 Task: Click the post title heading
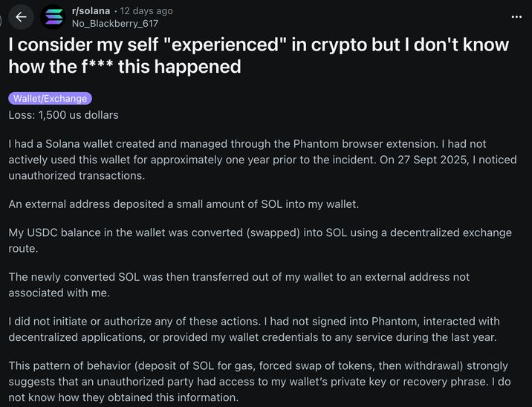[x=259, y=55]
